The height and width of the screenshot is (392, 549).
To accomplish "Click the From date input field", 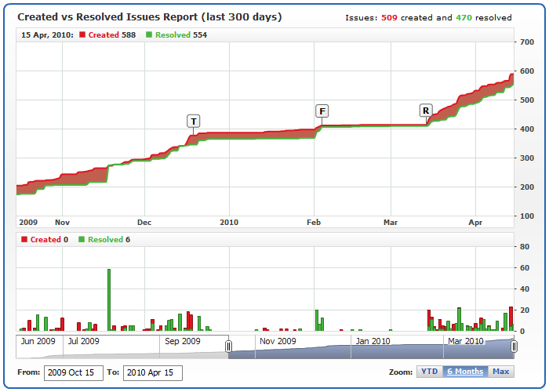I will (x=73, y=372).
